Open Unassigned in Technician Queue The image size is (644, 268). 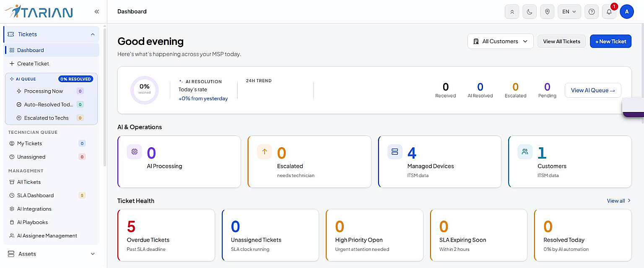click(52, 157)
